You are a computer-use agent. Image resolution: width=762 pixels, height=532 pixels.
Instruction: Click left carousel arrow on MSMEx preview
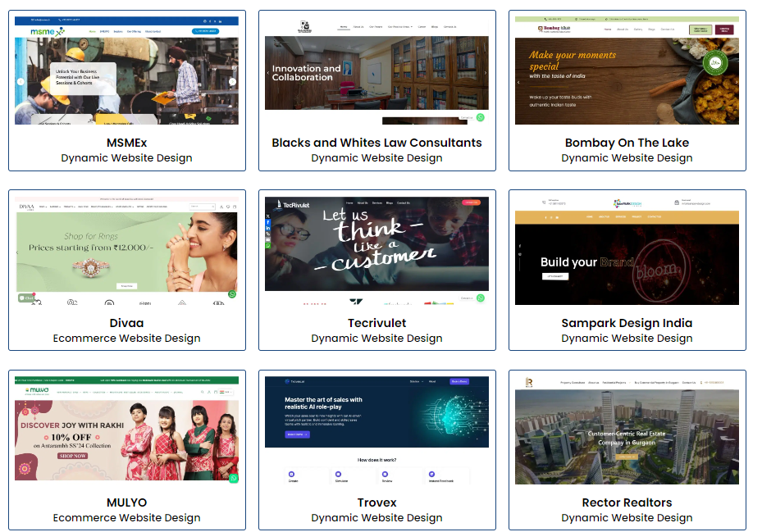tap(21, 81)
